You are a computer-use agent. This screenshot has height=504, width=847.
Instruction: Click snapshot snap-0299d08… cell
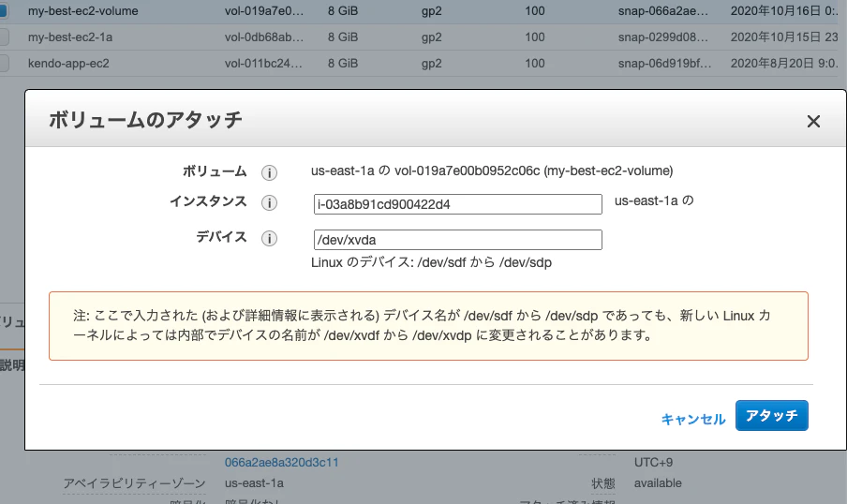[x=663, y=37]
